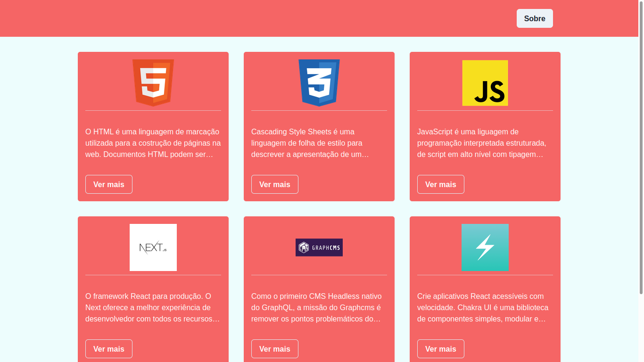644x362 pixels.
Task: Open the Sobre page button
Action: pyautogui.click(x=535, y=18)
